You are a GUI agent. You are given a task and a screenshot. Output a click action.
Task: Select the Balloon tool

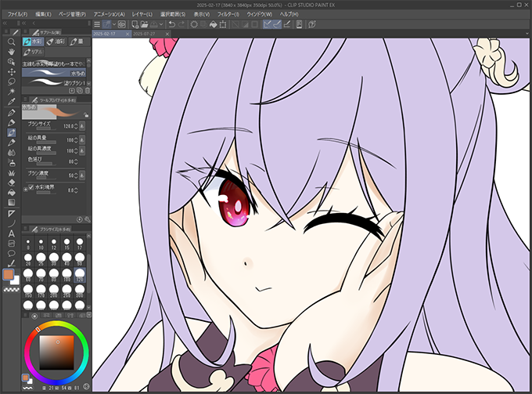pyautogui.click(x=11, y=253)
